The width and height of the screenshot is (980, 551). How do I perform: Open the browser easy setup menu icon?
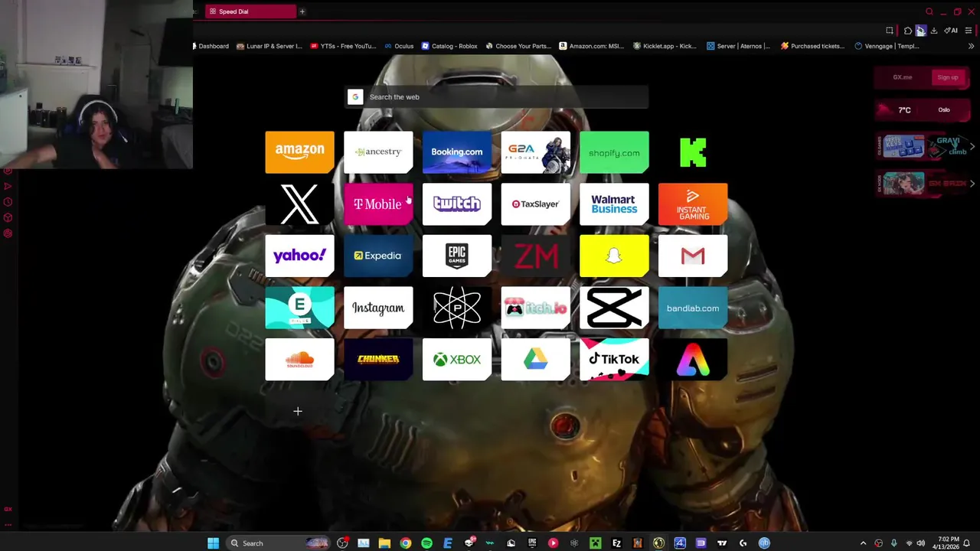(x=969, y=31)
